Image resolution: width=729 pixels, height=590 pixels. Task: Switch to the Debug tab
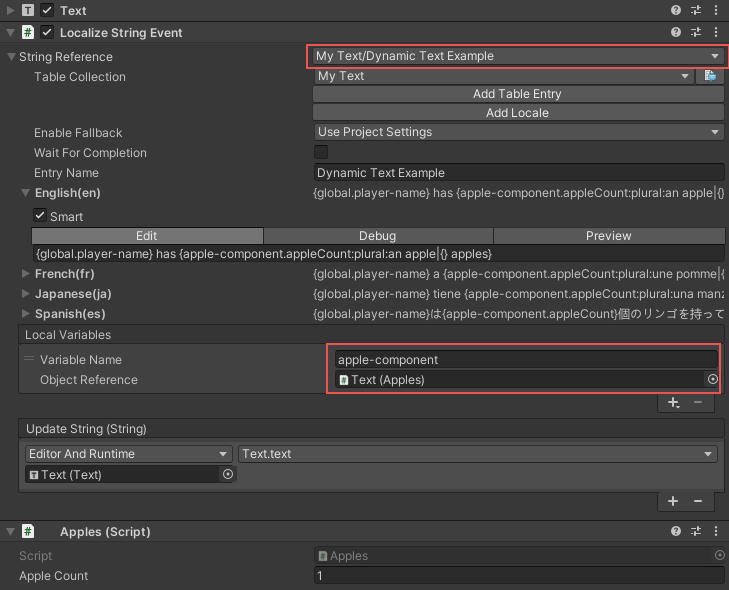378,236
